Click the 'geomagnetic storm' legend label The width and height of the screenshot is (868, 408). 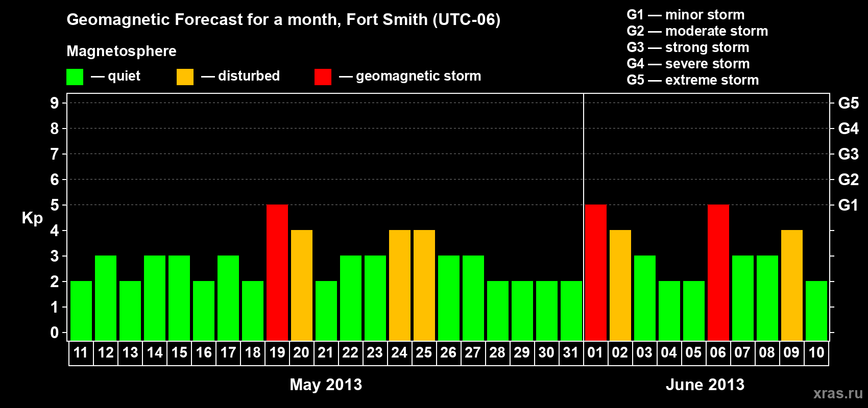click(418, 76)
